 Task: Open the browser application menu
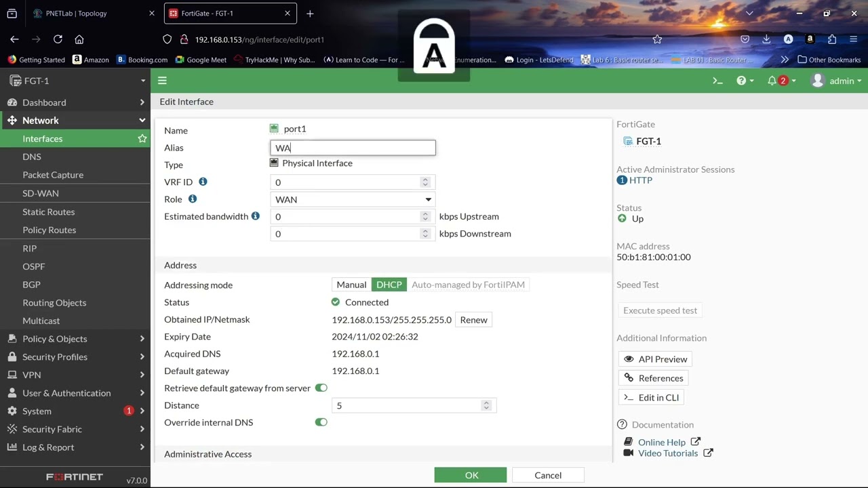coord(854,39)
